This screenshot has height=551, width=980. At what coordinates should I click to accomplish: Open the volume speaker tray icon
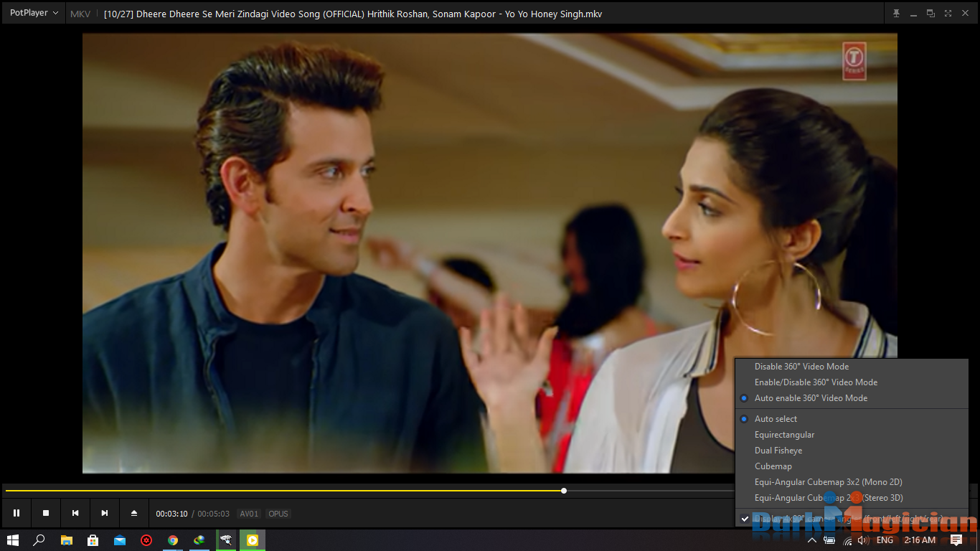tap(862, 540)
